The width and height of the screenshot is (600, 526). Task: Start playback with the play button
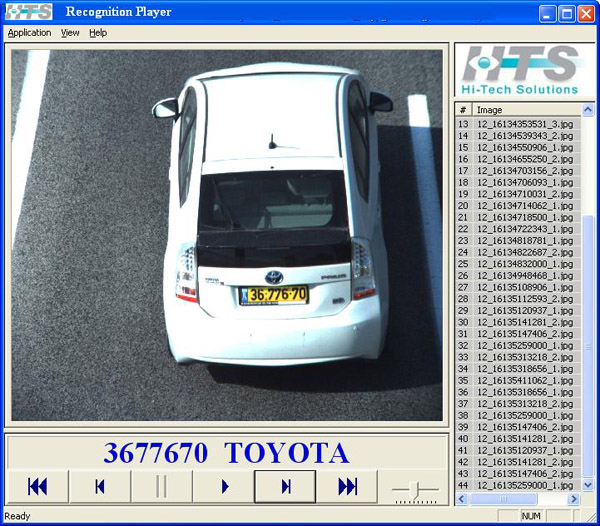click(224, 487)
